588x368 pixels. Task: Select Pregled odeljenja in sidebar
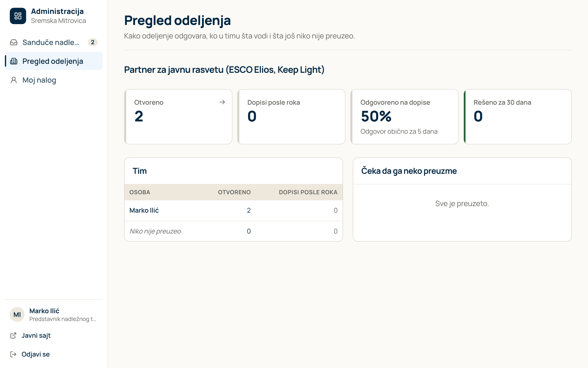click(54, 61)
